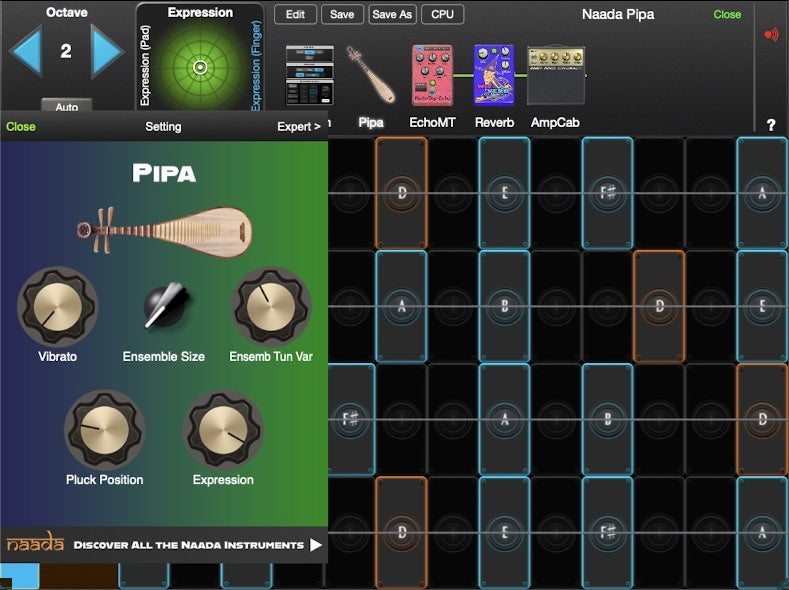
Task: Play the B pad on second string
Action: tap(505, 306)
